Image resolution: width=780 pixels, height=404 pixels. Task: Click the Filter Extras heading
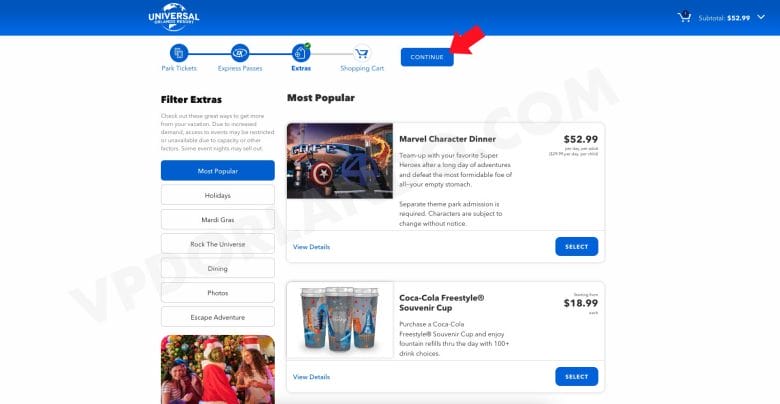[191, 100]
